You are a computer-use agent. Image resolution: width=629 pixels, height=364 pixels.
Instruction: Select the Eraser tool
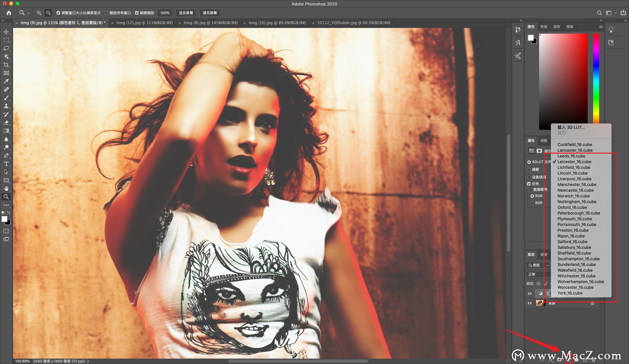coord(6,122)
